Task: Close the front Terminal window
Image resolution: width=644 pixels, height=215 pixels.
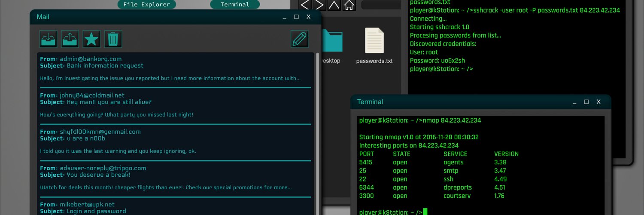Action: pyautogui.click(x=598, y=102)
